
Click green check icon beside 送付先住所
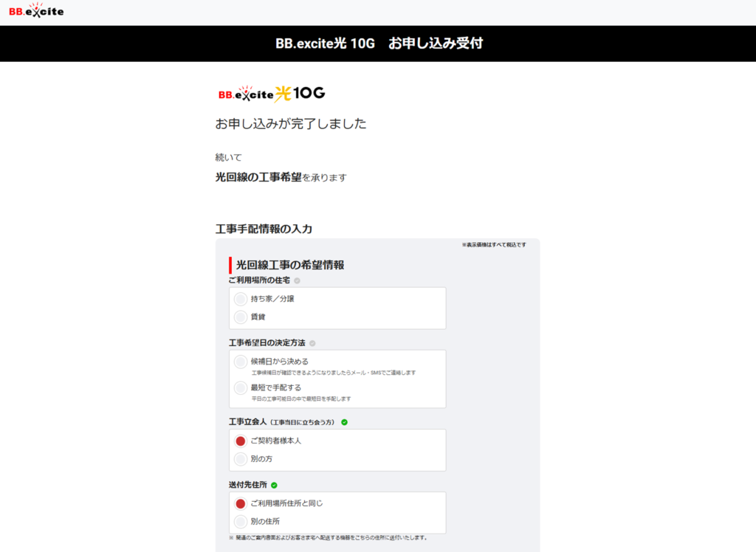pyautogui.click(x=274, y=485)
